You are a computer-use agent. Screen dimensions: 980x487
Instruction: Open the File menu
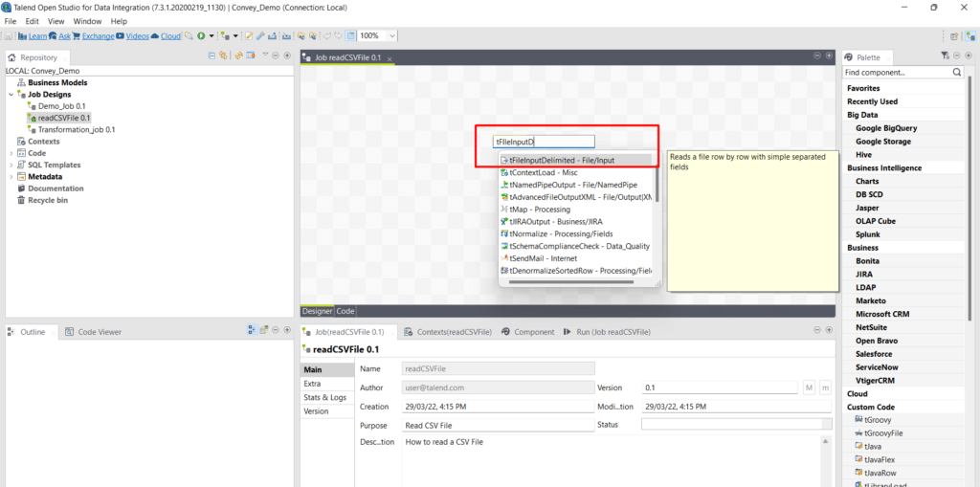[11, 21]
